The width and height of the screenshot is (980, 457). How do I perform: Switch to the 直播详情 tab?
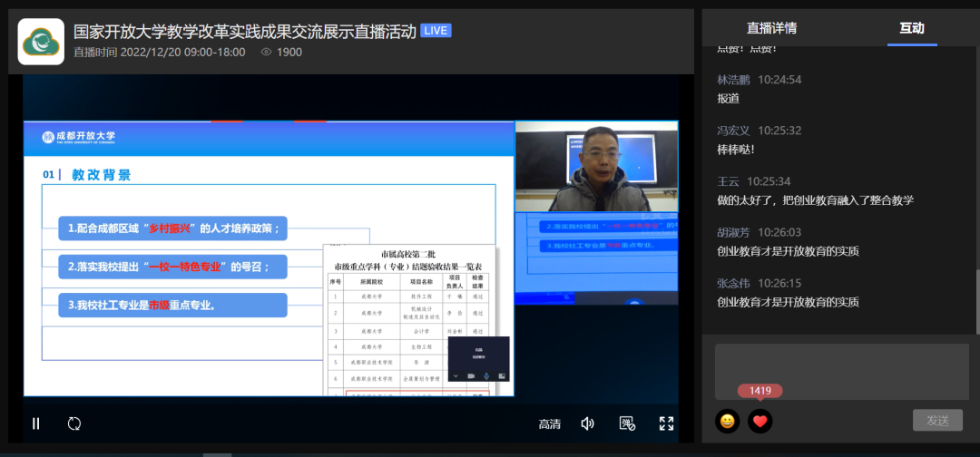(771, 28)
